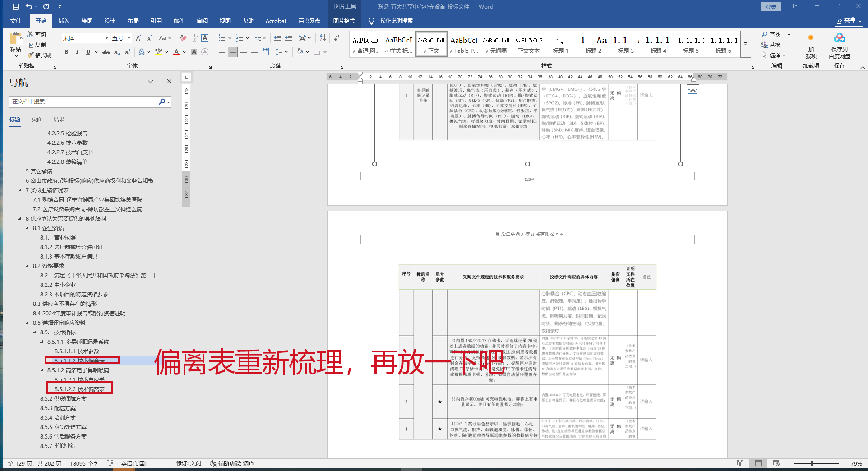868x471 pixels.
Task: Collapse the 7 类似业绩情况表 heading
Action: (x=20, y=190)
